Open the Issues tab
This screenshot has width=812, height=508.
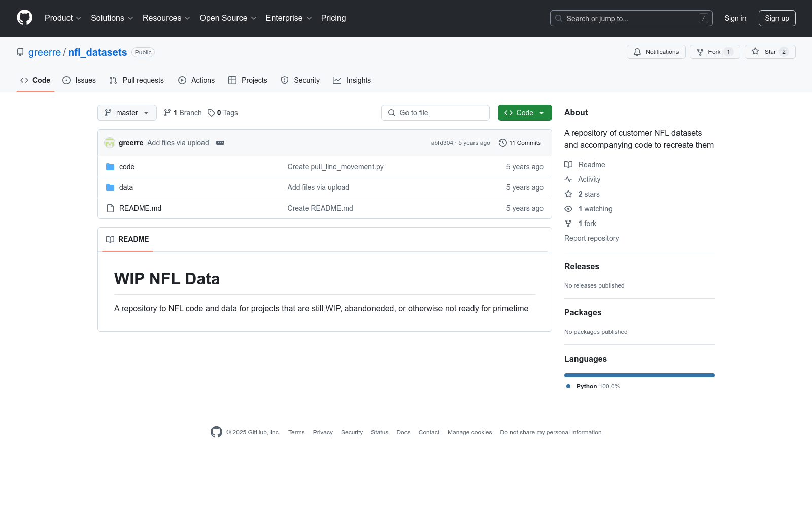79,80
